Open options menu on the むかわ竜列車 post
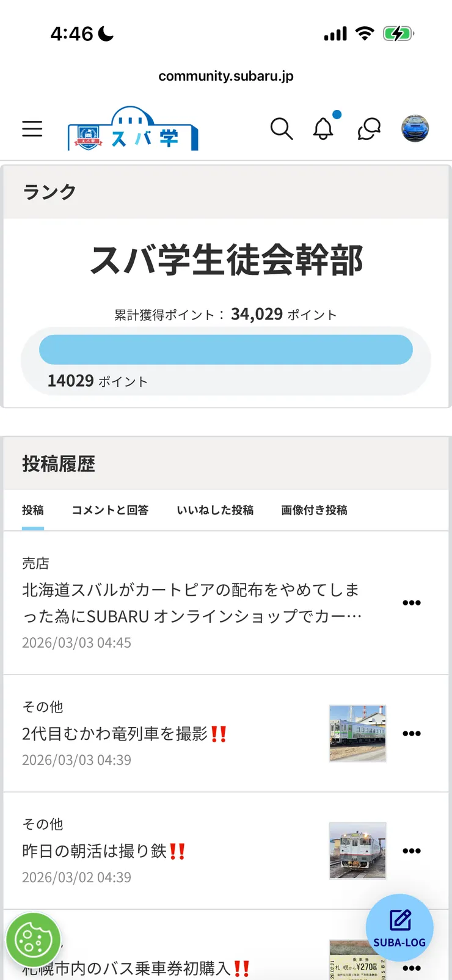 tap(412, 733)
